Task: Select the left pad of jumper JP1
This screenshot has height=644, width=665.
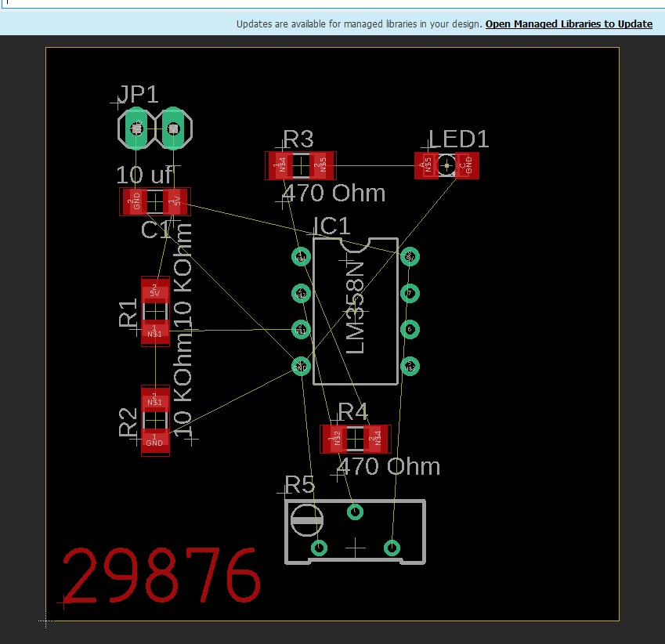Action: click(136, 128)
